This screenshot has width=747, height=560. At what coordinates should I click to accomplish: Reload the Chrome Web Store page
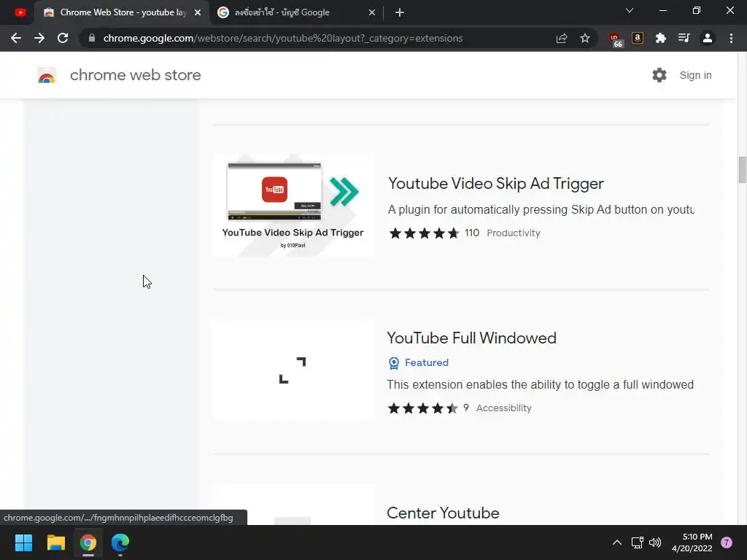coord(63,38)
